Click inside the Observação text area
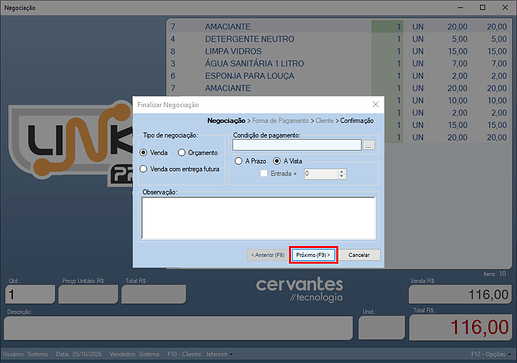This screenshot has height=363, width=517. 259,218
